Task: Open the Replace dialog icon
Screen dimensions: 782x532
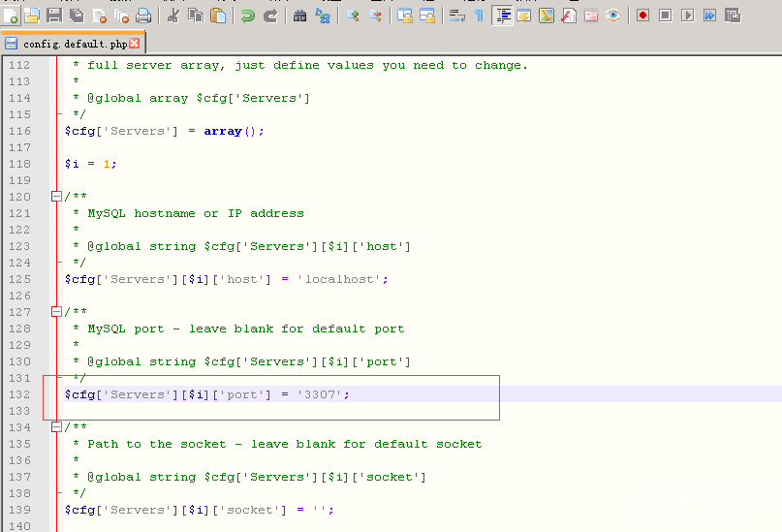Action: tap(322, 16)
